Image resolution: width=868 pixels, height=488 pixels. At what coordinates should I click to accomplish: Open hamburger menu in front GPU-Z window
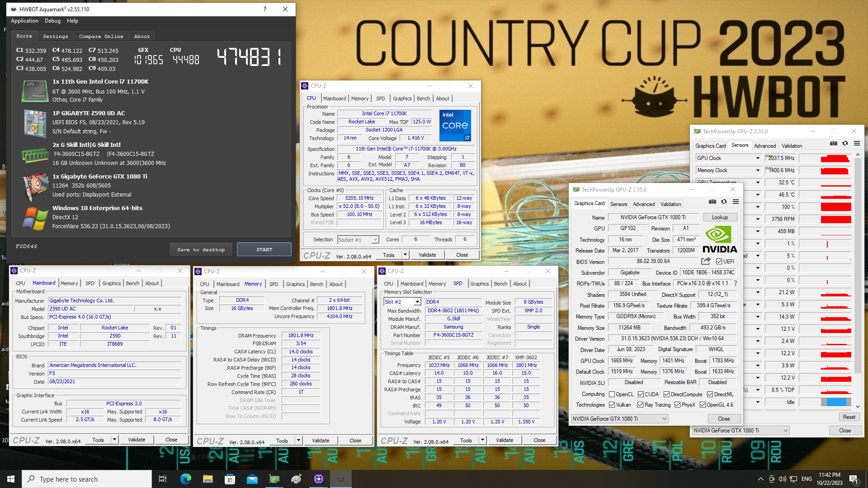tap(736, 202)
